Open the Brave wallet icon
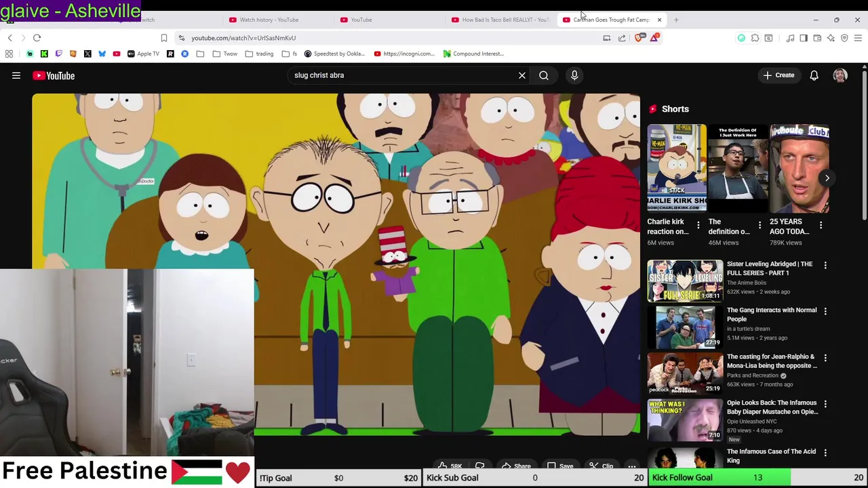868x488 pixels. click(x=817, y=38)
